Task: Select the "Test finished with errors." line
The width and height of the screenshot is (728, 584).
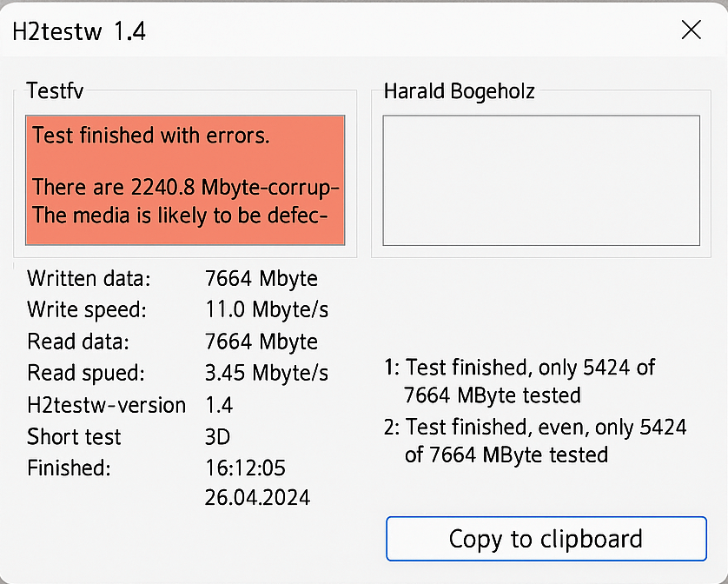Action: (151, 136)
